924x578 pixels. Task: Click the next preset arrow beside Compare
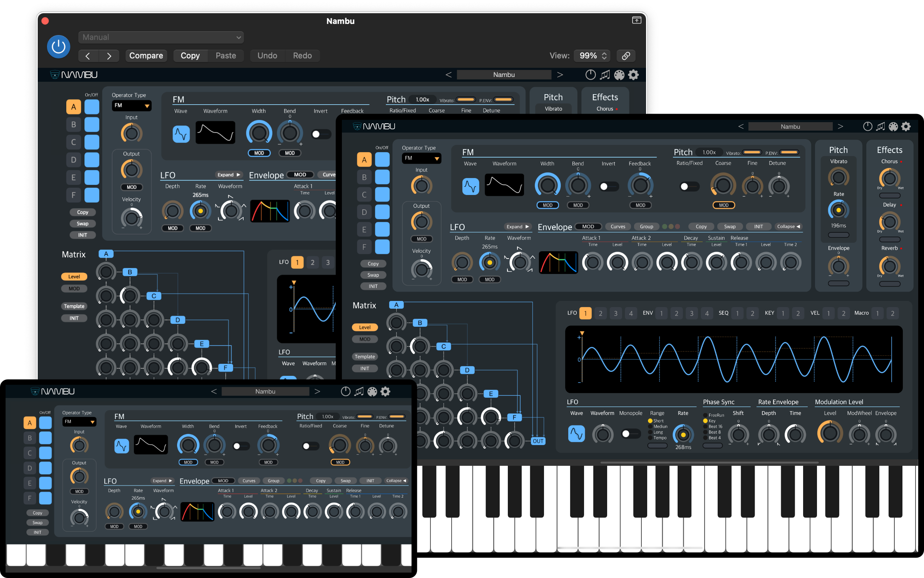(x=109, y=56)
